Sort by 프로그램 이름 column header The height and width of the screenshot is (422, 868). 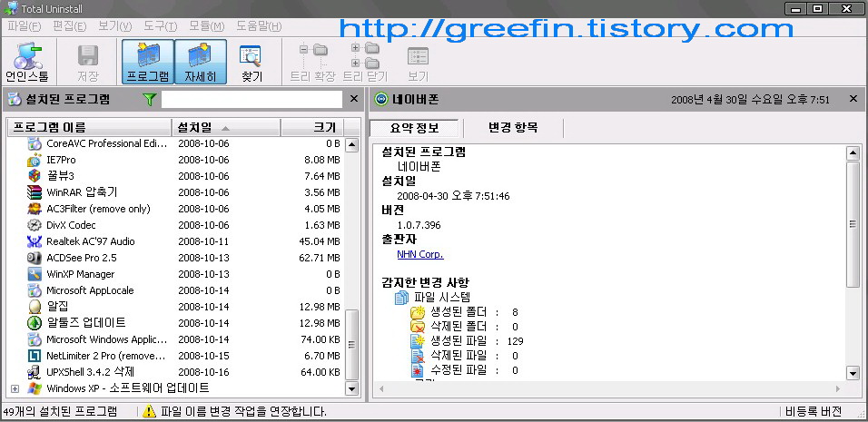point(89,128)
